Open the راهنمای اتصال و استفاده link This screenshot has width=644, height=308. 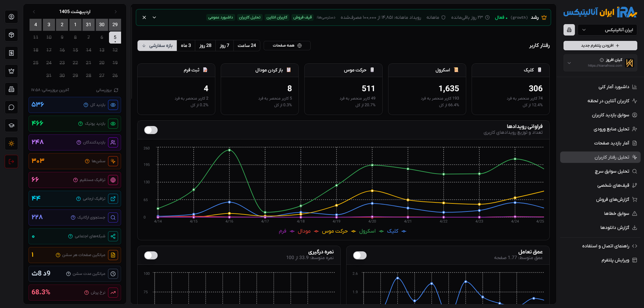pos(600,246)
